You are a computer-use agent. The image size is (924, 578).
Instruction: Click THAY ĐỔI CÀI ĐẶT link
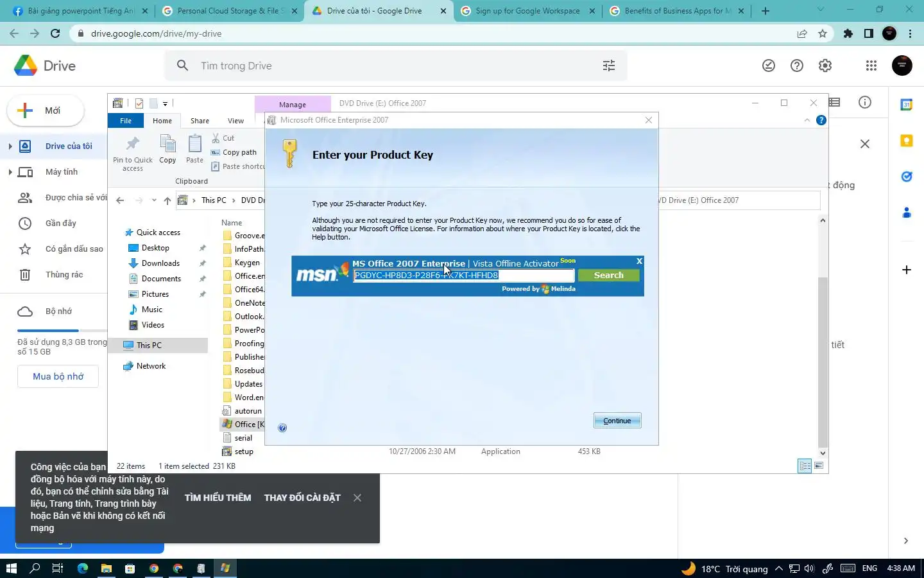point(302,498)
